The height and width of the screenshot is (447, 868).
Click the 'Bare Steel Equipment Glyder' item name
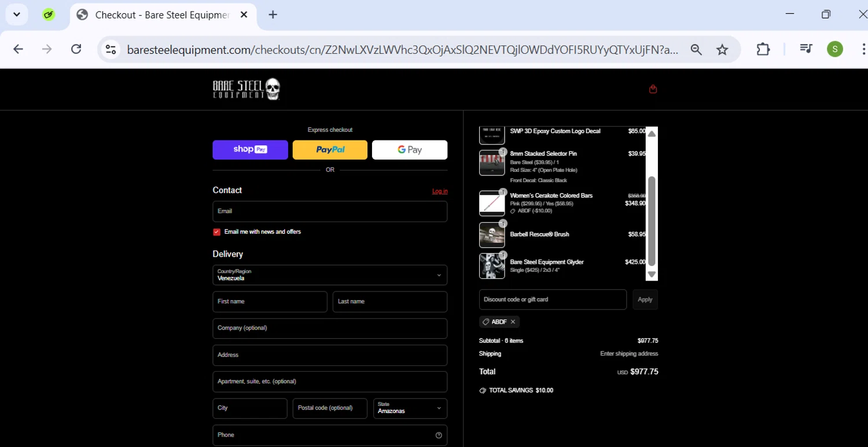click(547, 262)
